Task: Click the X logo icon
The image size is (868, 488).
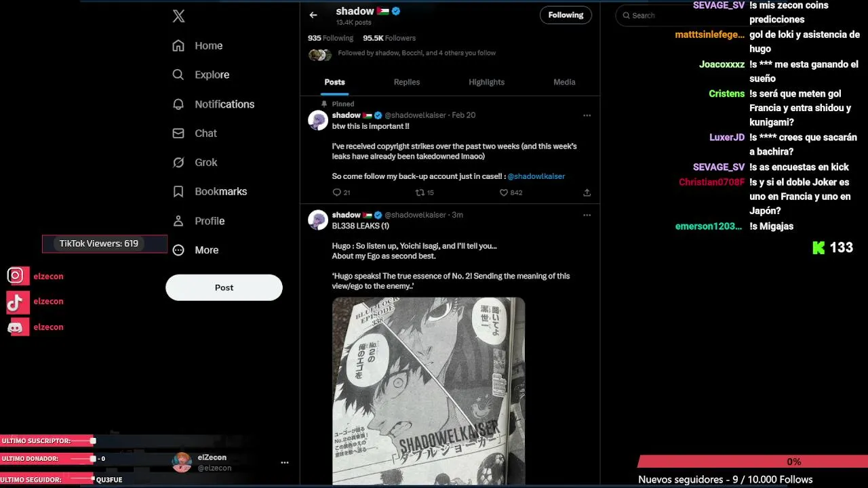Action: click(x=178, y=16)
